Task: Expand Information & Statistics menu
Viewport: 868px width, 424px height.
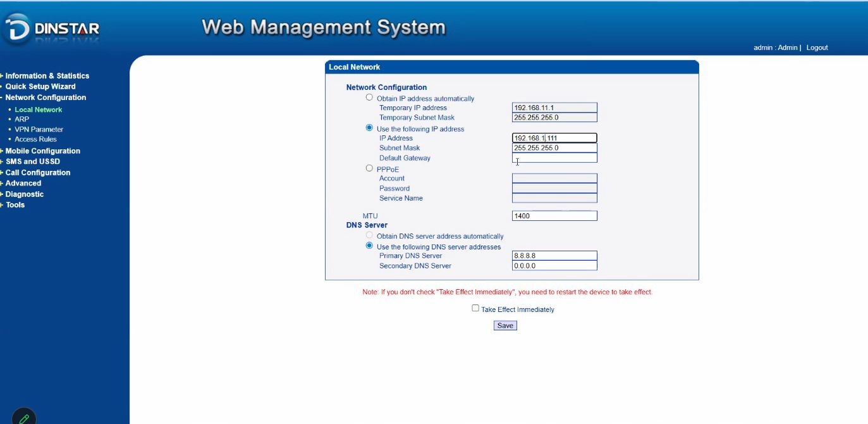Action: [x=47, y=76]
